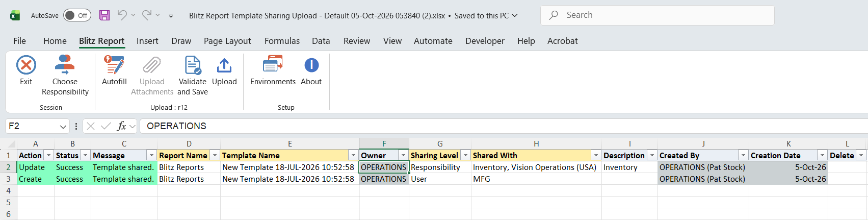Click the 'Update' action cell
This screenshot has width=868, height=220.
click(36, 167)
